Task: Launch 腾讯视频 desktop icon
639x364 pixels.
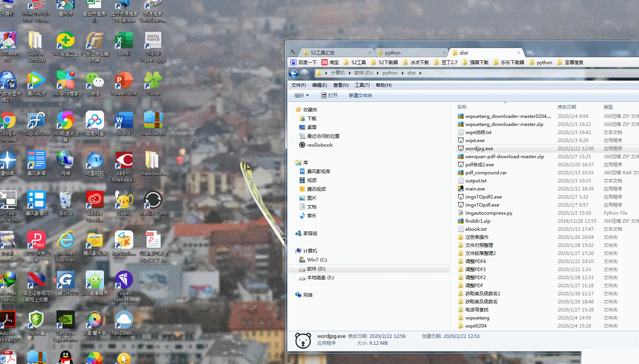Action: [36, 84]
